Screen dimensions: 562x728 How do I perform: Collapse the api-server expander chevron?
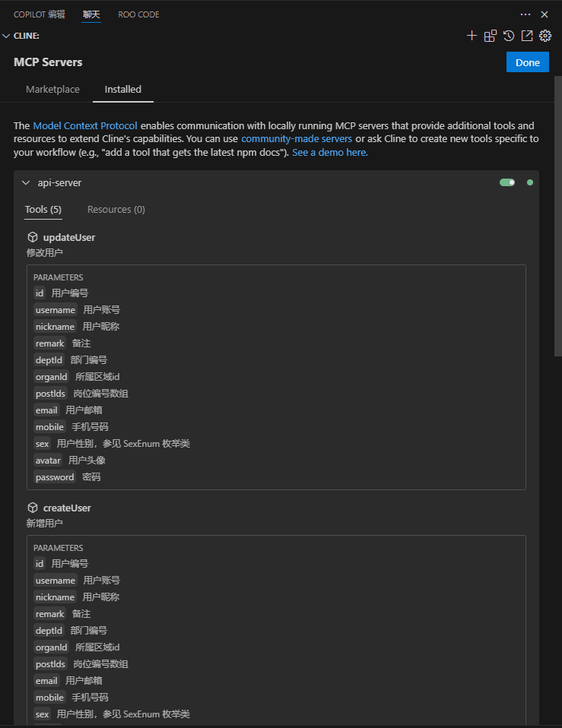tap(26, 182)
